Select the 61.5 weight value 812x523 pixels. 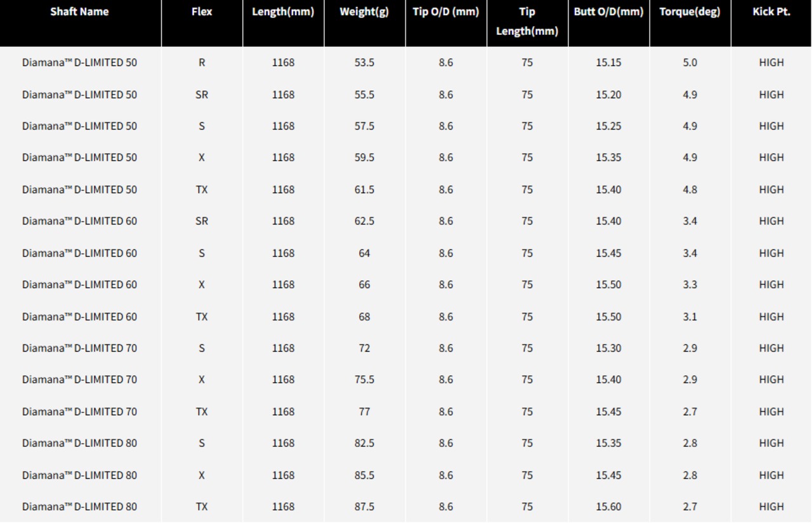[x=364, y=190]
